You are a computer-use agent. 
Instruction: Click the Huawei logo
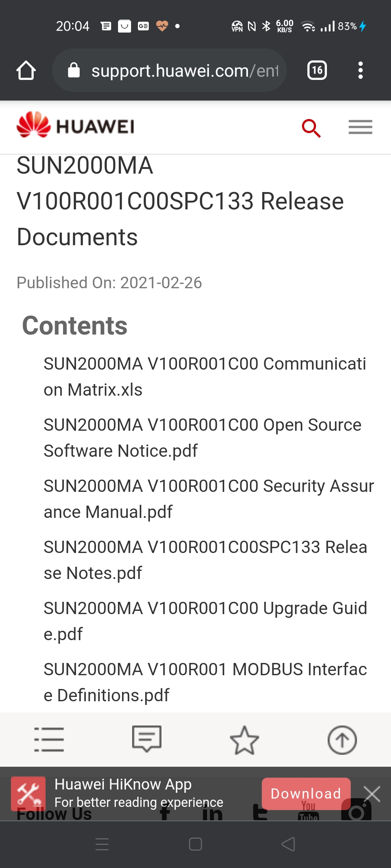point(75,125)
